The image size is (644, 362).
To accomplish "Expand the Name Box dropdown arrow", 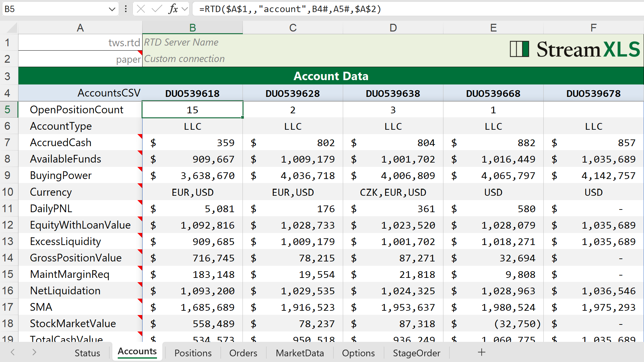I will (112, 9).
